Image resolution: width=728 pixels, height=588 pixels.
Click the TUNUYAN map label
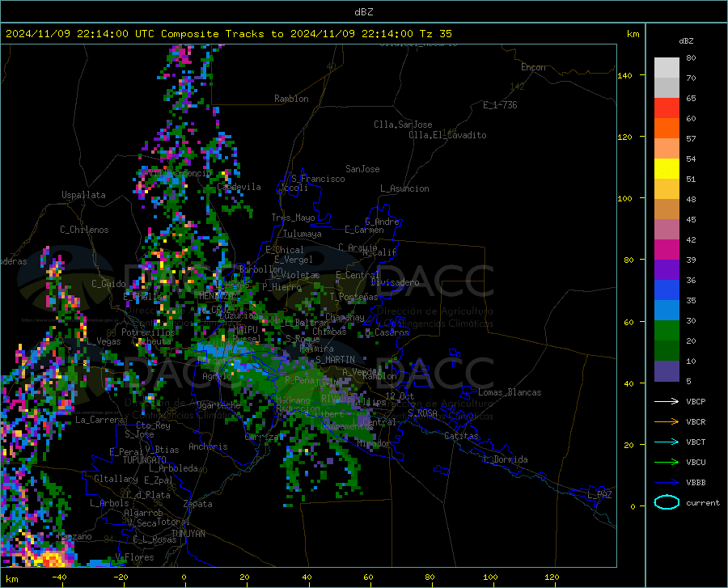[188, 534]
